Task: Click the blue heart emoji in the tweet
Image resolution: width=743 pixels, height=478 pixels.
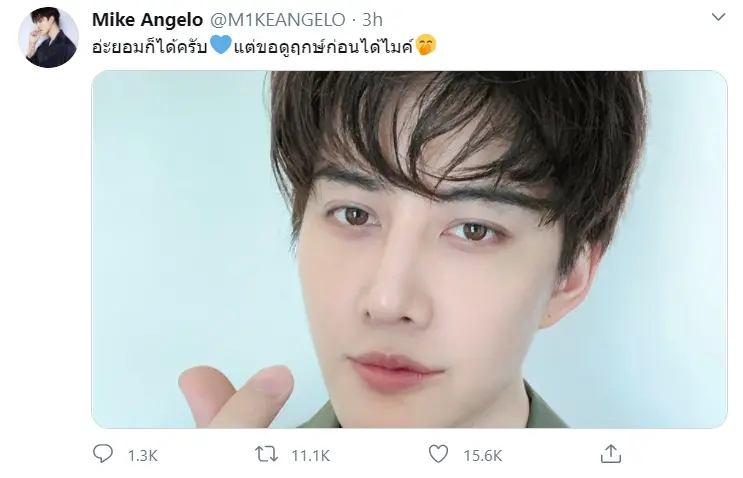Action: pyautogui.click(x=220, y=45)
